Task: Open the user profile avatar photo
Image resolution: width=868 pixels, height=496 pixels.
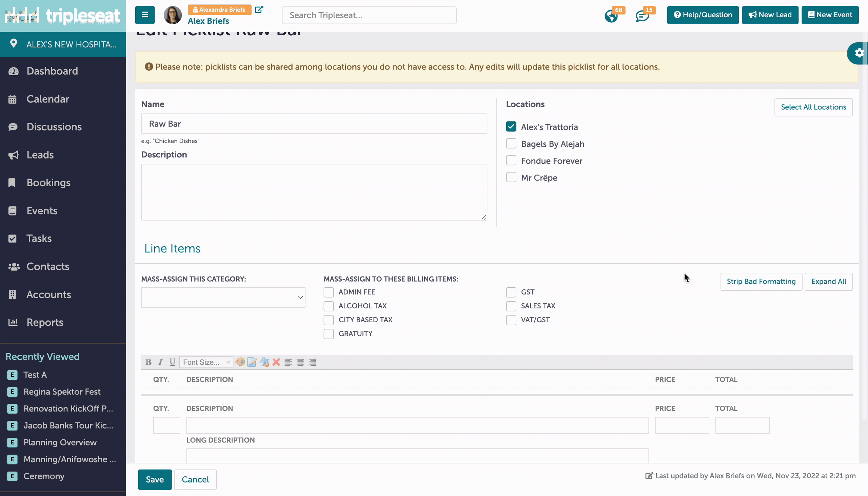Action: click(173, 15)
